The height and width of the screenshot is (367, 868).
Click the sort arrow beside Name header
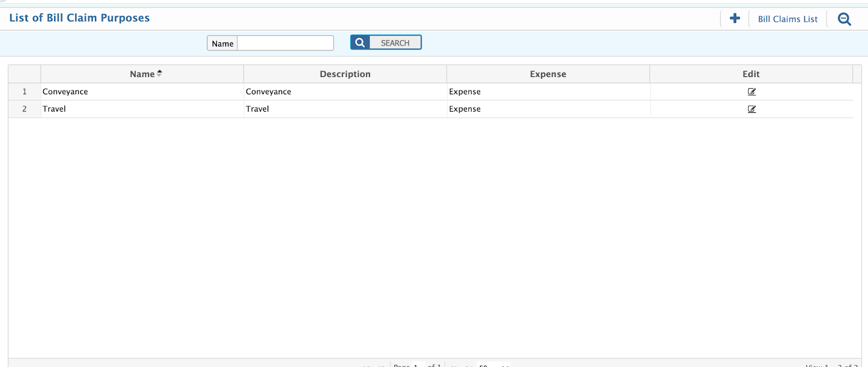(159, 74)
